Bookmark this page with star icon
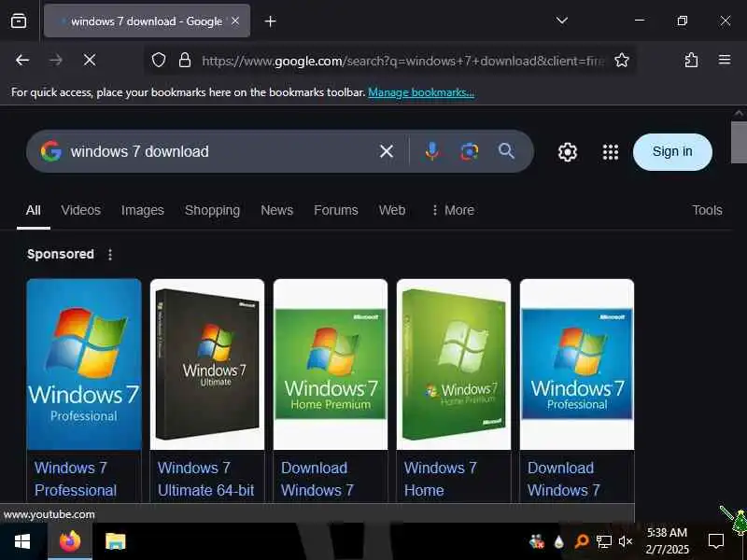 pyautogui.click(x=622, y=60)
